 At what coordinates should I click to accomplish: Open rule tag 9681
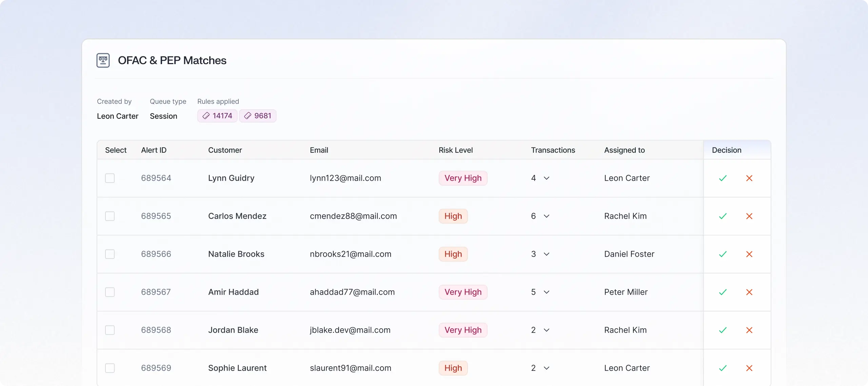tap(258, 116)
